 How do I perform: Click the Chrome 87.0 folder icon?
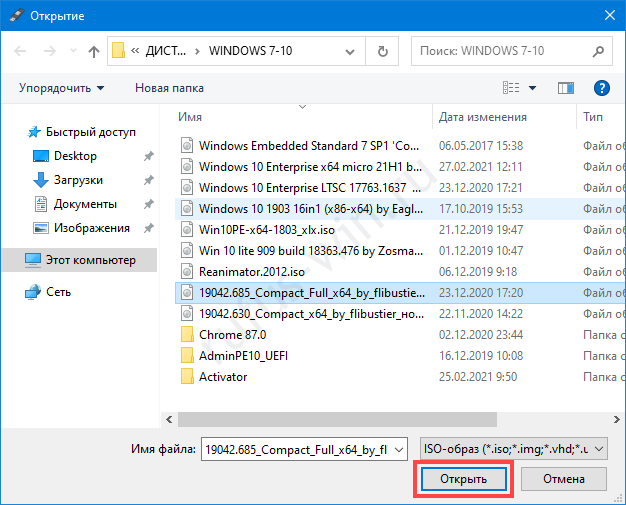(x=187, y=335)
